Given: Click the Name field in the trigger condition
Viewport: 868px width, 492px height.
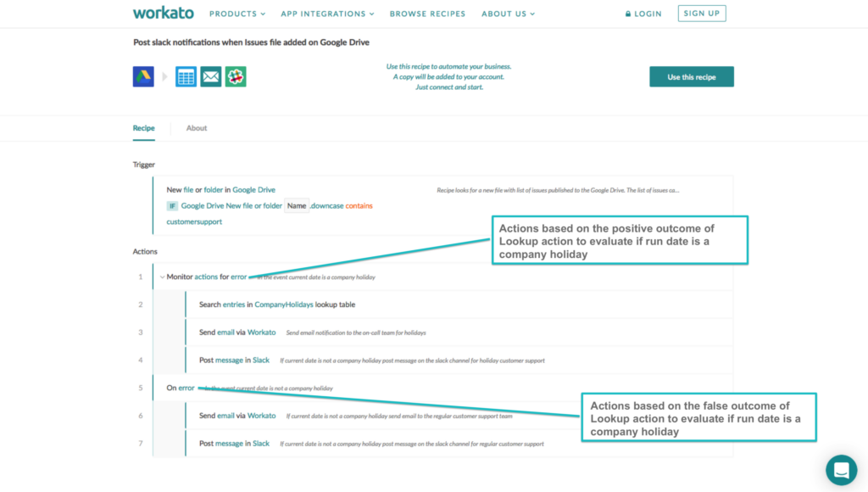Looking at the screenshot, I should click(x=297, y=205).
